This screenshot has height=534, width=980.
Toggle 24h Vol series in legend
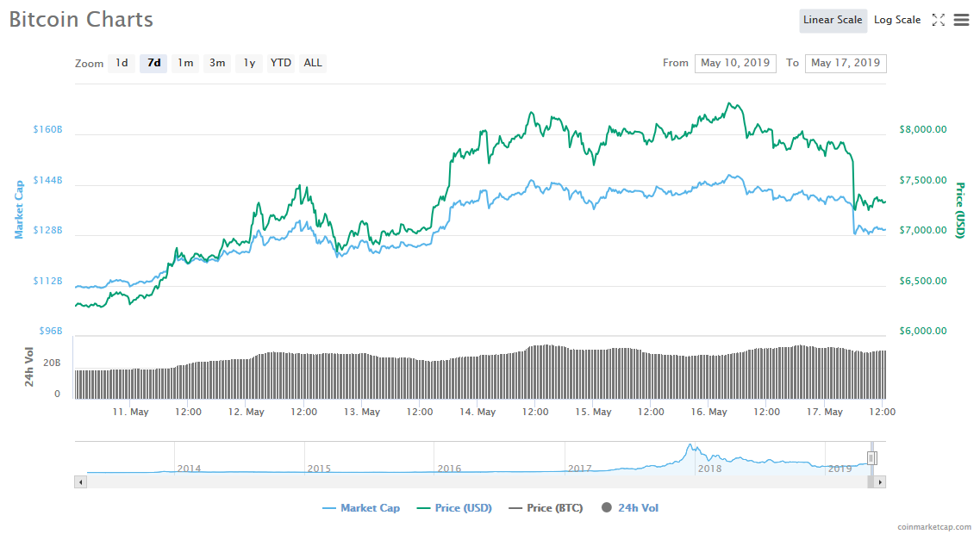point(630,508)
